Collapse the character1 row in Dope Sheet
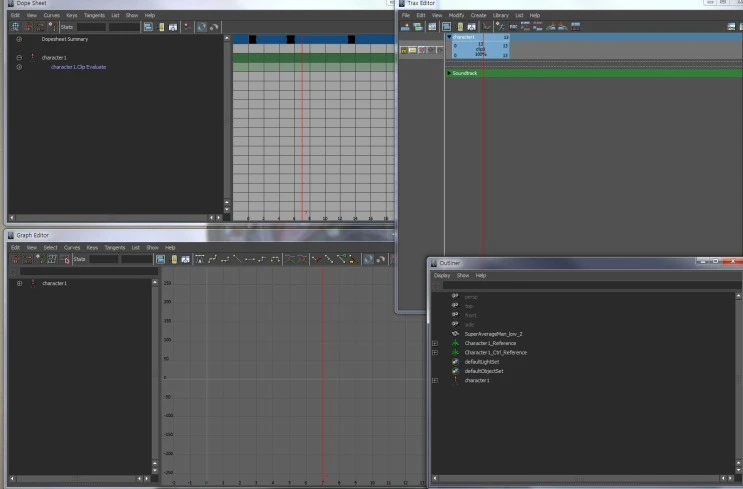The image size is (743, 489). coord(19,57)
